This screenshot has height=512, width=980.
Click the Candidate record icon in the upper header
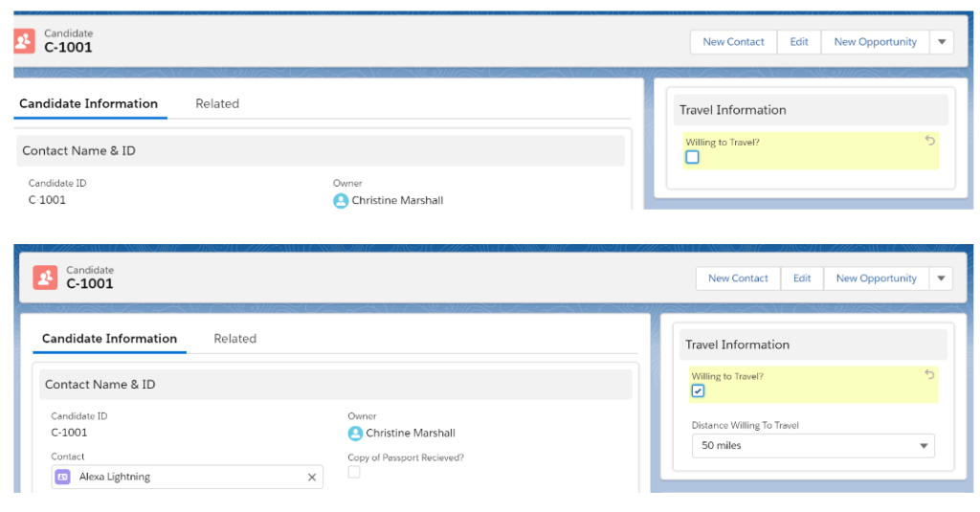(x=24, y=41)
